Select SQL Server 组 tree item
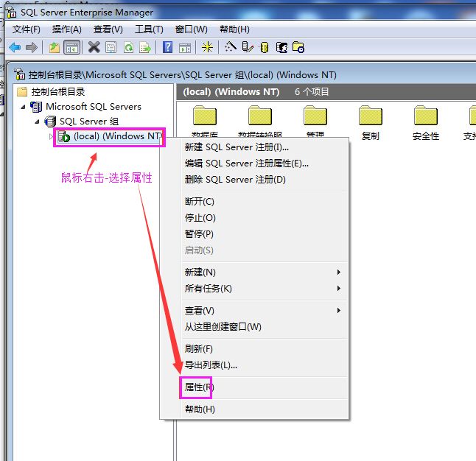 (89, 122)
